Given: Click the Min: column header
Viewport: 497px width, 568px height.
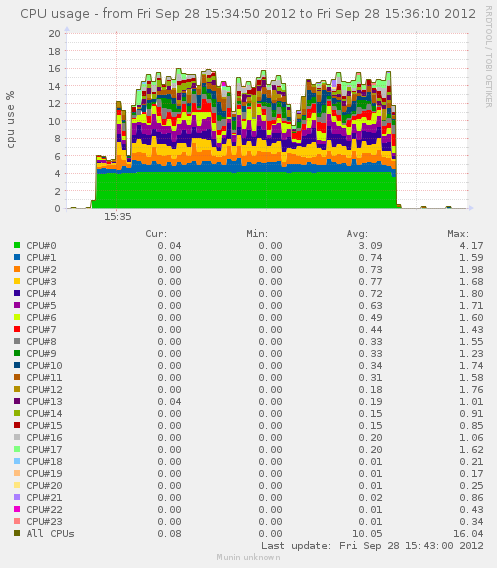Looking at the screenshot, I should [x=257, y=234].
